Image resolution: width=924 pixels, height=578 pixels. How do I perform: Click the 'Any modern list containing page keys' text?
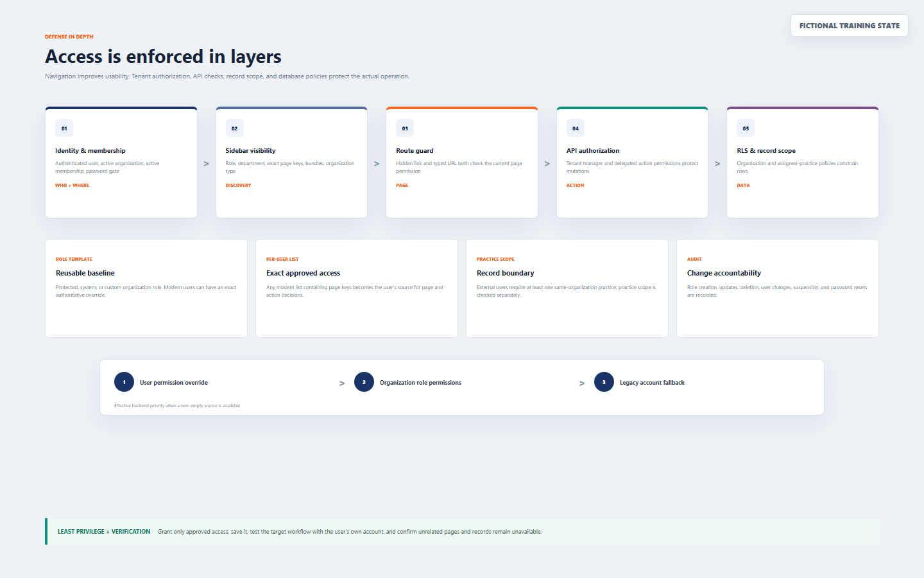pyautogui.click(x=355, y=291)
